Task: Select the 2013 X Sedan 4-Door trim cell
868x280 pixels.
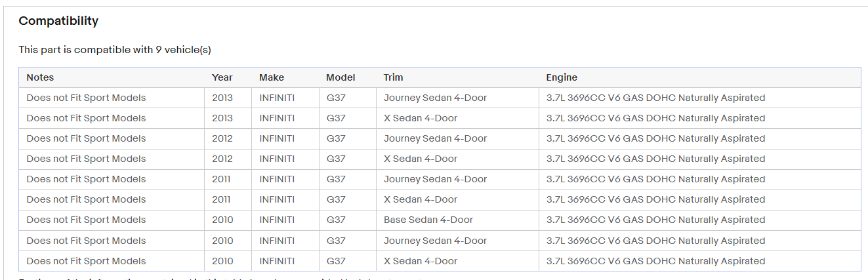Action: tap(457, 118)
